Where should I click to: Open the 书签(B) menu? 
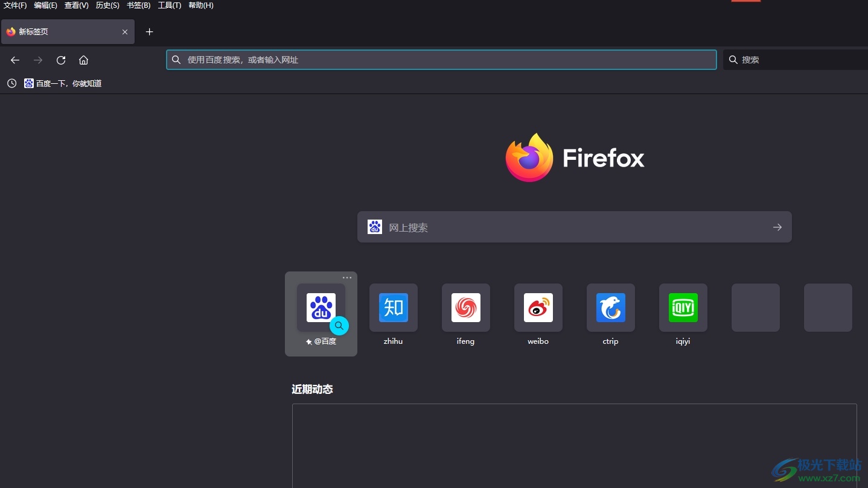coord(139,5)
